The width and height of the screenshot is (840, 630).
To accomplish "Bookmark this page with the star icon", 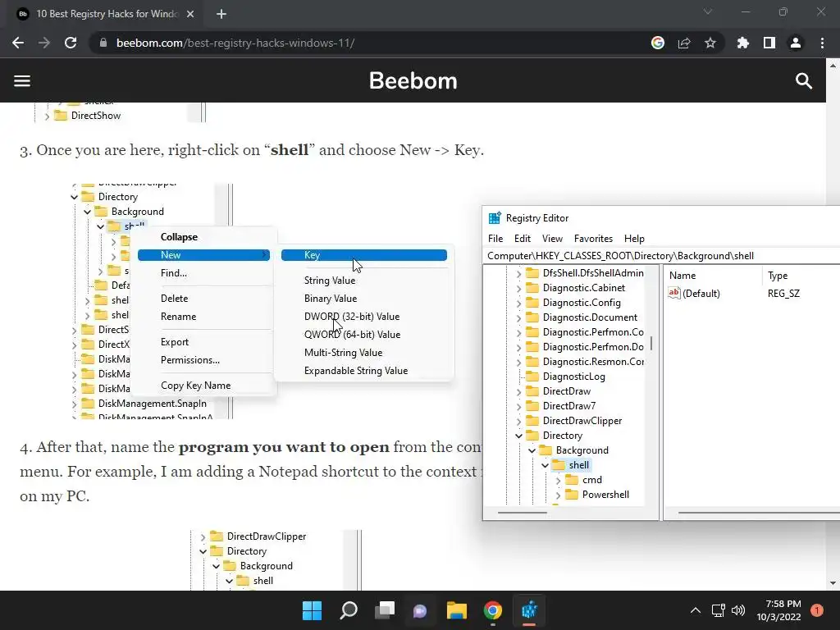I will coord(710,43).
